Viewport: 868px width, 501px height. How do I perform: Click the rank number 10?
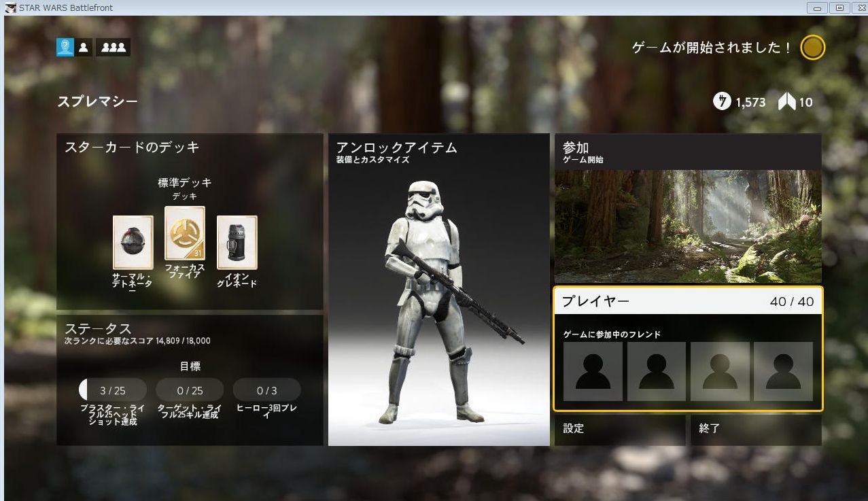pos(805,103)
